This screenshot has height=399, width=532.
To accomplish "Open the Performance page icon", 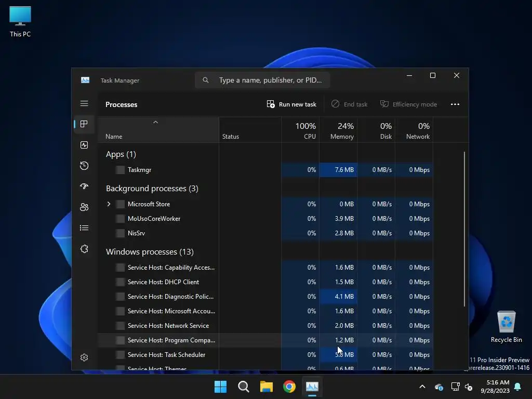I will [x=84, y=145].
